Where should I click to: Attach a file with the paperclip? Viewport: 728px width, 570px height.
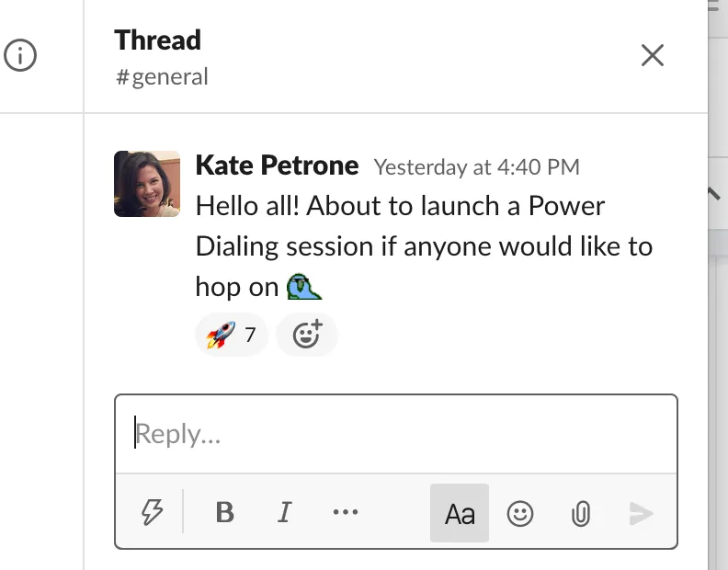point(580,513)
